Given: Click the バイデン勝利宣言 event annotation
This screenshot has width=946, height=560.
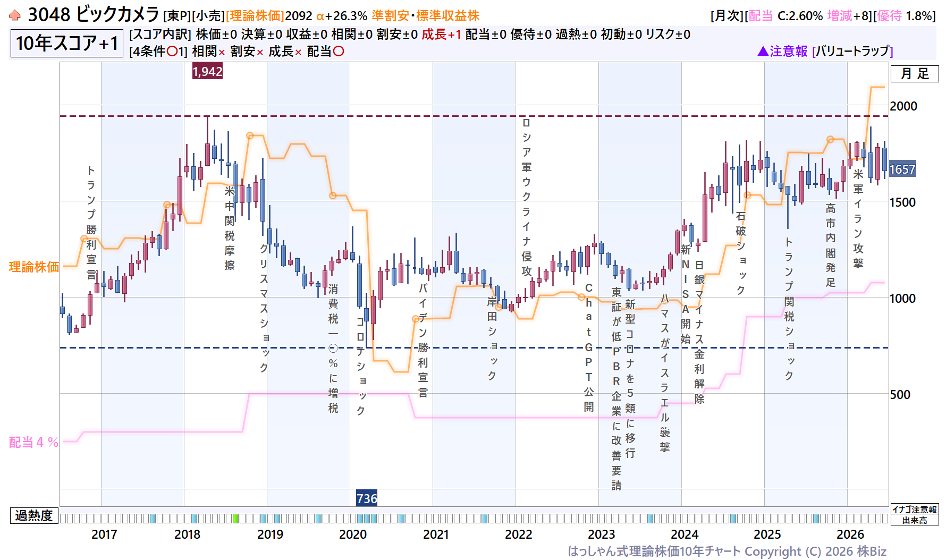Looking at the screenshot, I should pos(423,341).
